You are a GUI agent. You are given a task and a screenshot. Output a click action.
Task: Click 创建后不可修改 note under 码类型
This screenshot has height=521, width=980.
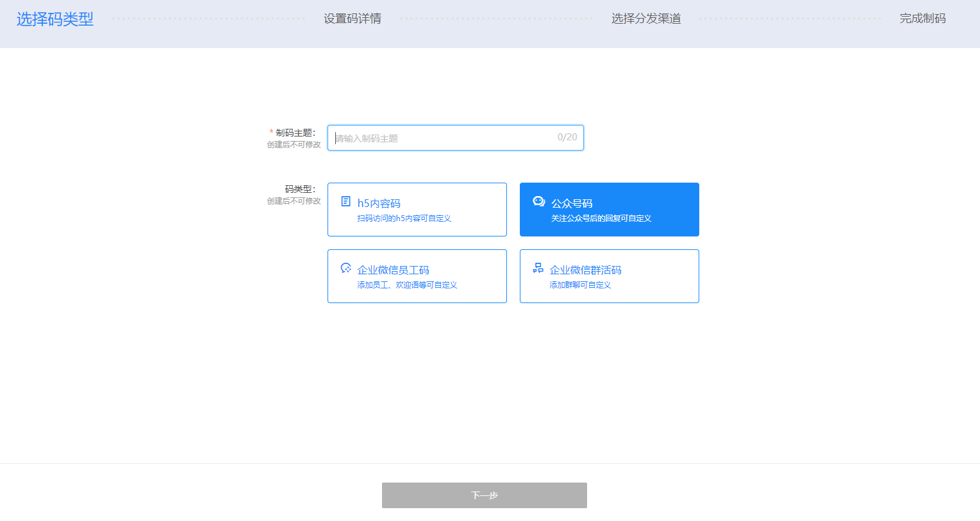[x=294, y=201]
